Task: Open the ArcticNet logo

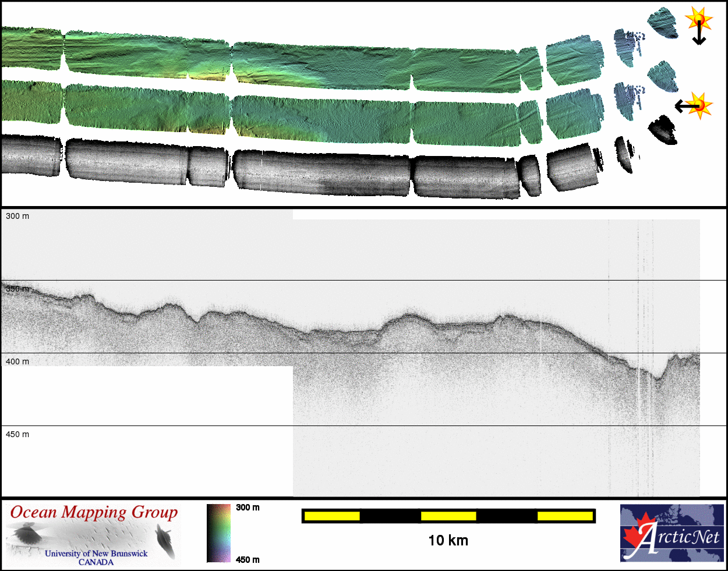Action: (672, 533)
